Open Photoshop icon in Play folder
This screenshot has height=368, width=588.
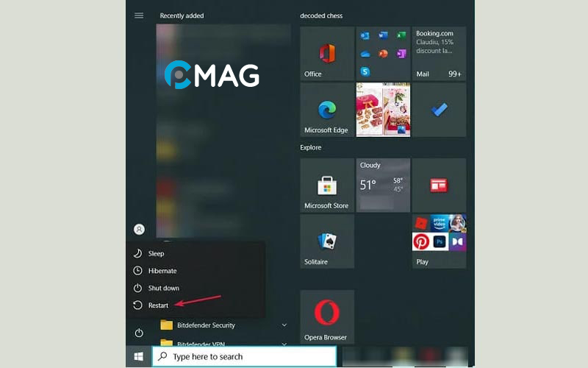pyautogui.click(x=439, y=242)
